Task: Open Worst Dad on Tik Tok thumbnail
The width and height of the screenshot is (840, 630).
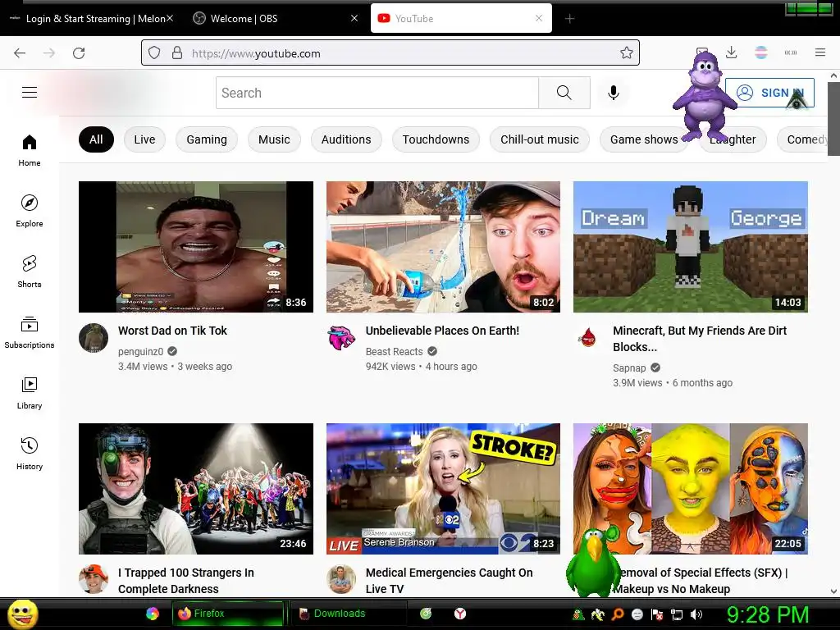Action: click(195, 246)
